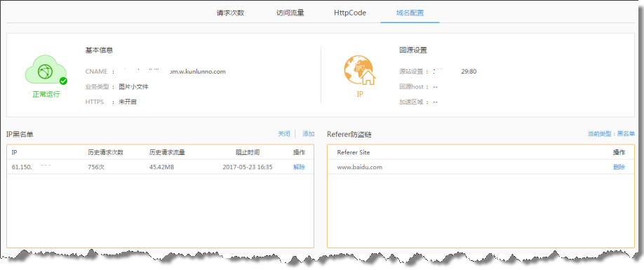Select the HttpCode tab
This screenshot has width=644, height=270.
point(350,13)
